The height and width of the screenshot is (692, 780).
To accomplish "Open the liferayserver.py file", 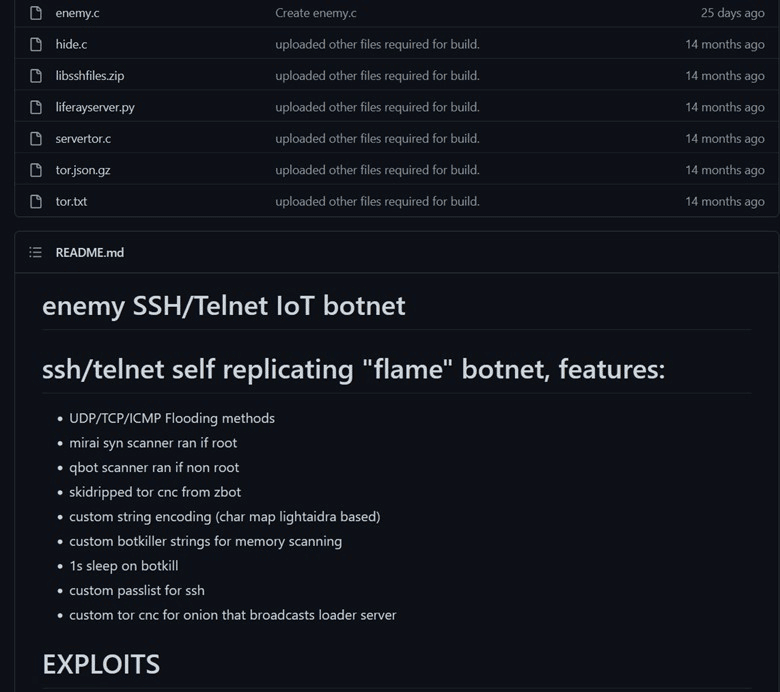I will (95, 107).
